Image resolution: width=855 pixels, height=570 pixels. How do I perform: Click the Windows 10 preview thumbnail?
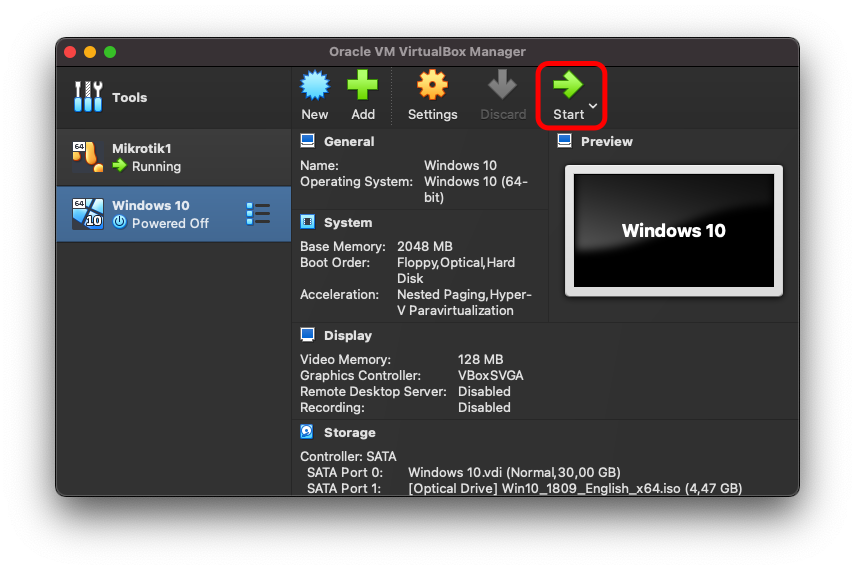[673, 231]
